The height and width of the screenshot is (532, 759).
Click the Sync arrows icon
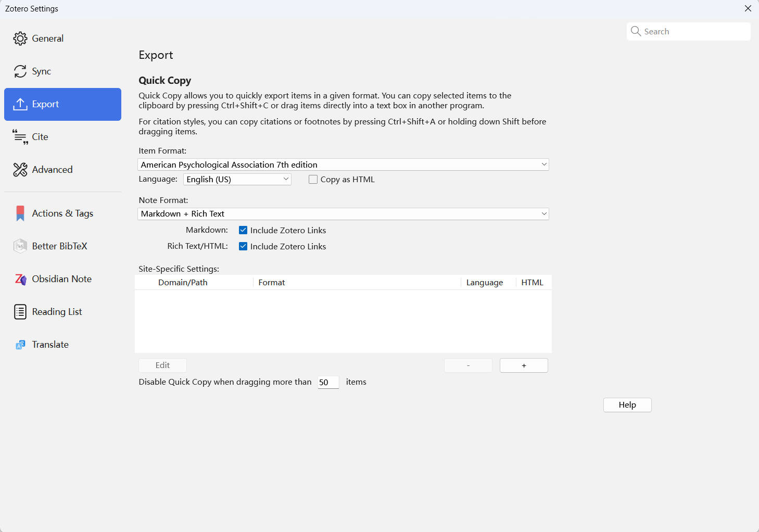20,71
